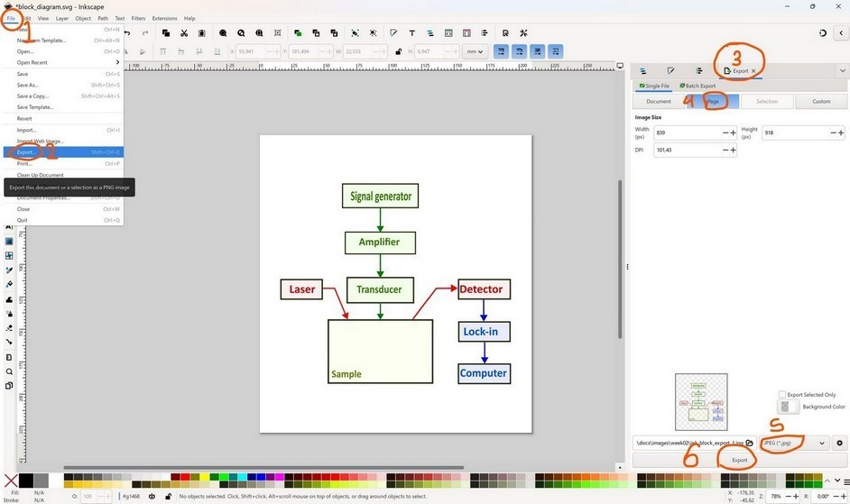Click the Paste clipboard icon

[201, 33]
